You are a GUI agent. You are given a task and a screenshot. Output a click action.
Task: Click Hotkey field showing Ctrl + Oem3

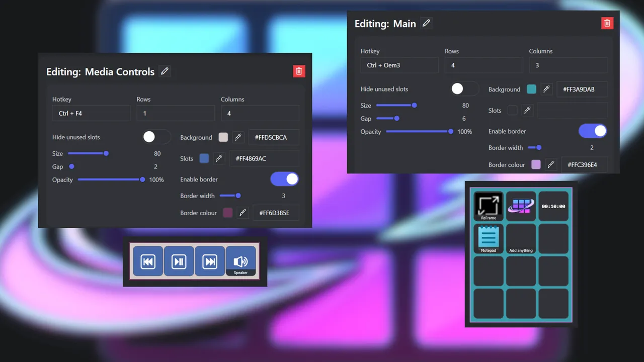coord(399,65)
